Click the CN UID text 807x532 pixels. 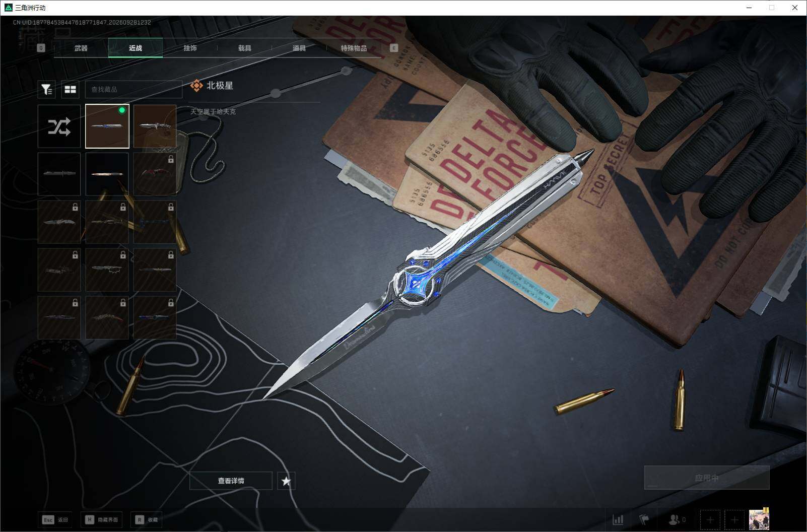pos(82,22)
